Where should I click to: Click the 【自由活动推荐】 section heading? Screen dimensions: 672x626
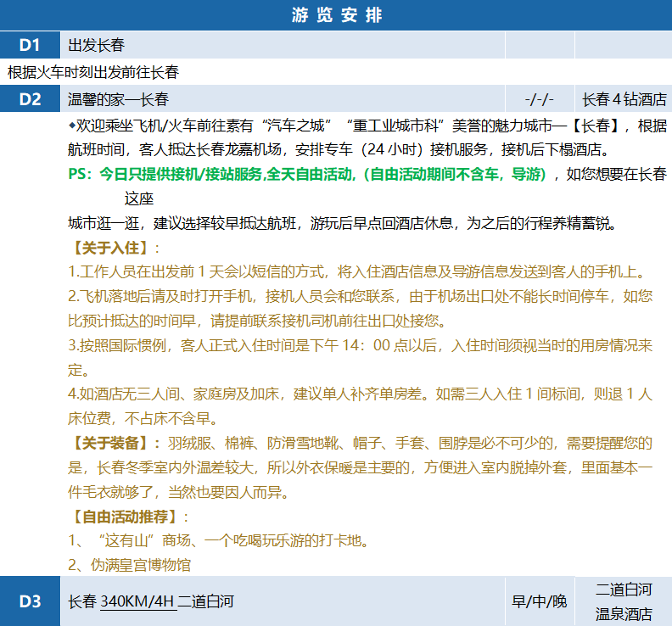124,516
